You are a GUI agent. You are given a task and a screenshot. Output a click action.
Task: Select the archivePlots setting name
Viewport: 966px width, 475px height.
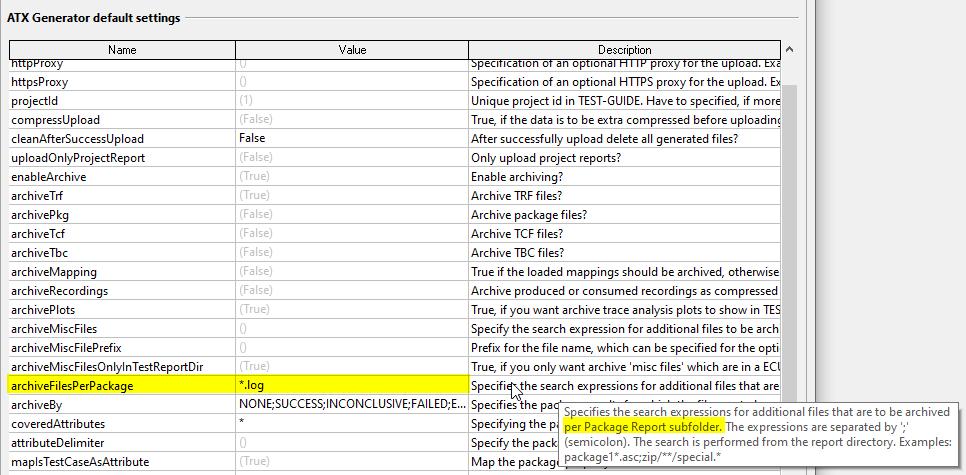pos(122,310)
